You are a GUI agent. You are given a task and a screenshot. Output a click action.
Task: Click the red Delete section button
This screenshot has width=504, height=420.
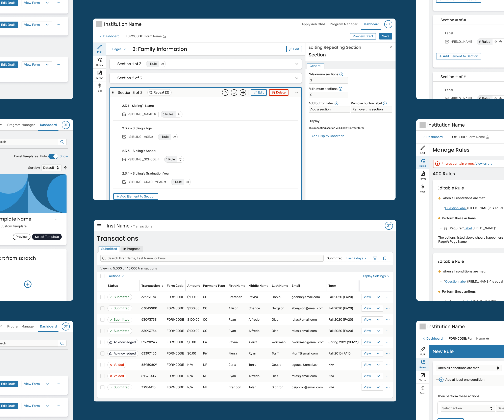coord(279,92)
